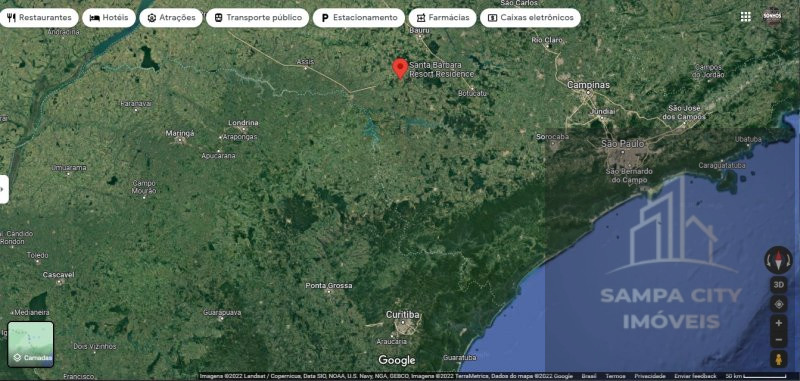Select the Street View pegman
The width and height of the screenshot is (800, 381).
point(779,359)
